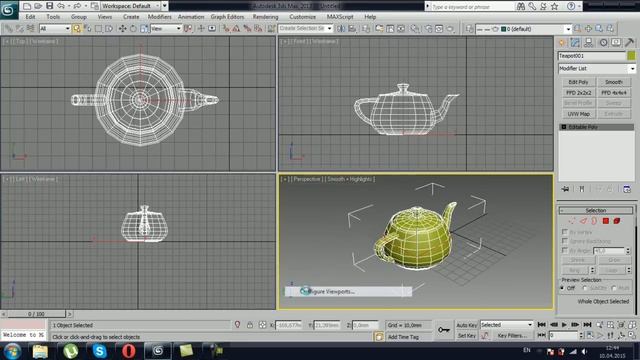Image resolution: width=640 pixels, height=360 pixels.
Task: Click the Set Keys large key icon
Action: [x=444, y=330]
